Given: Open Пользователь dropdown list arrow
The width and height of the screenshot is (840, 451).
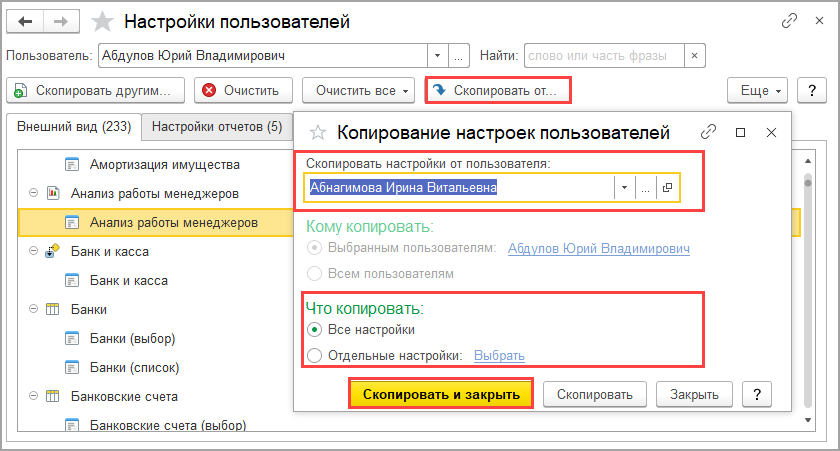Looking at the screenshot, I should (x=438, y=56).
